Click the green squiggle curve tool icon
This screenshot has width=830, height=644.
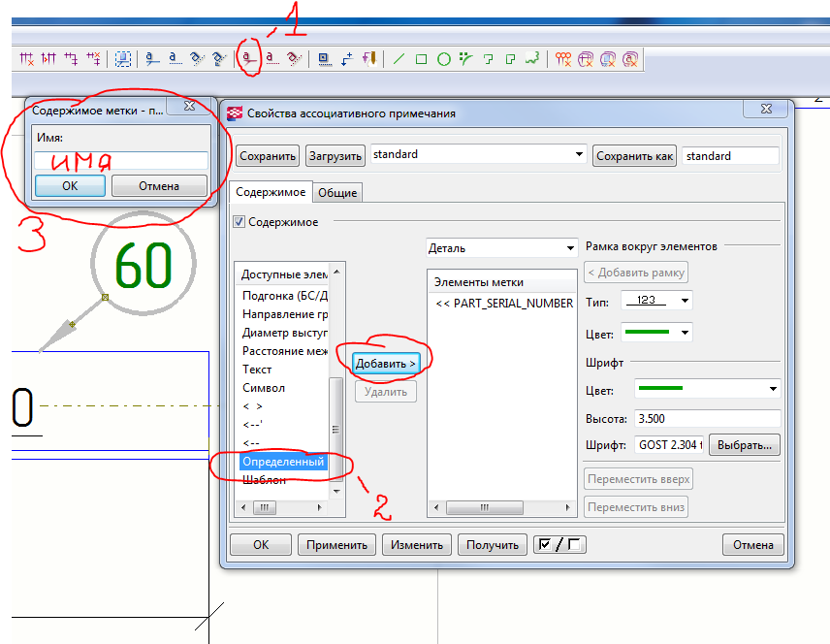point(531,59)
